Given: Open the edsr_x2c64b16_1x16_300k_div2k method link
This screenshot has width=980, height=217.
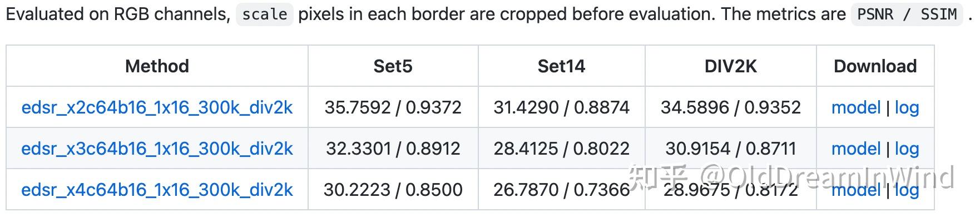Looking at the screenshot, I should pyautogui.click(x=157, y=107).
